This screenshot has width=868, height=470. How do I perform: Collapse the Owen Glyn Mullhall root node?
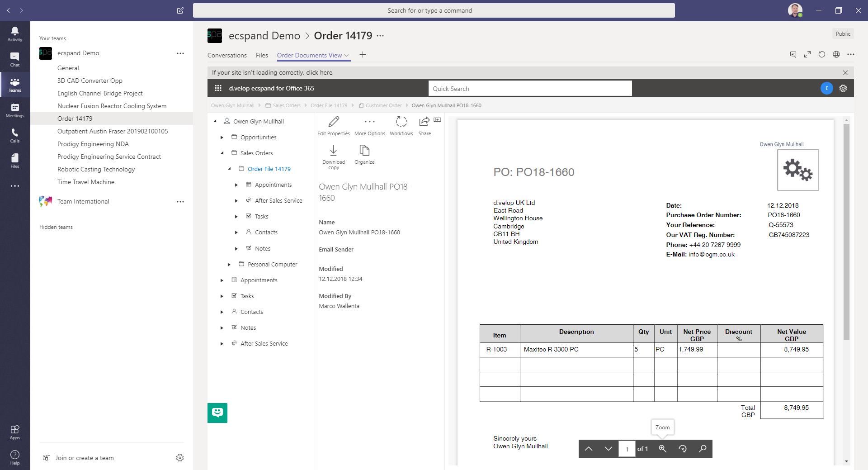pos(215,121)
